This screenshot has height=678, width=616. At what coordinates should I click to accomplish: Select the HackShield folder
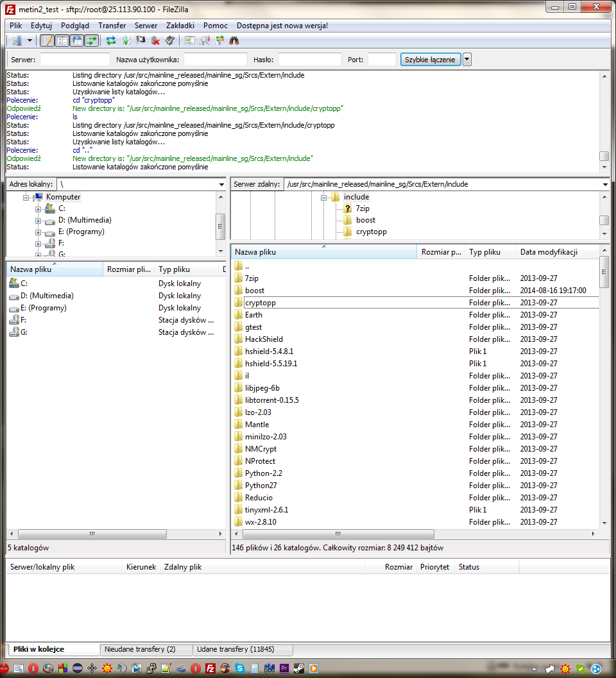coord(264,339)
